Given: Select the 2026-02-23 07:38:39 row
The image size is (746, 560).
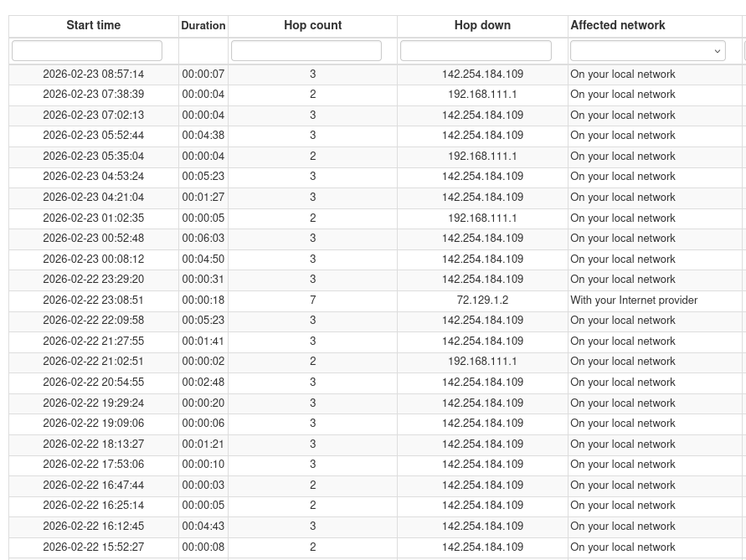Looking at the screenshot, I should coord(94,95).
